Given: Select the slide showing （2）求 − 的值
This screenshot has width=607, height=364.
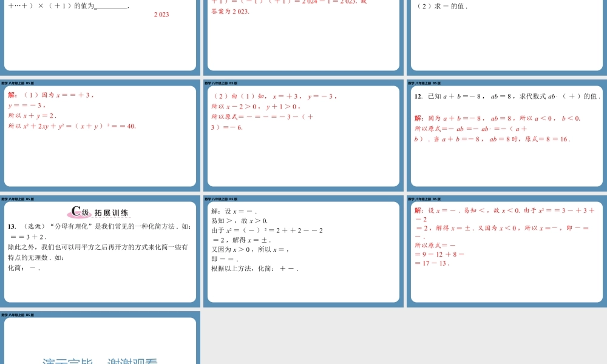Looking at the screenshot, I should (506, 36).
